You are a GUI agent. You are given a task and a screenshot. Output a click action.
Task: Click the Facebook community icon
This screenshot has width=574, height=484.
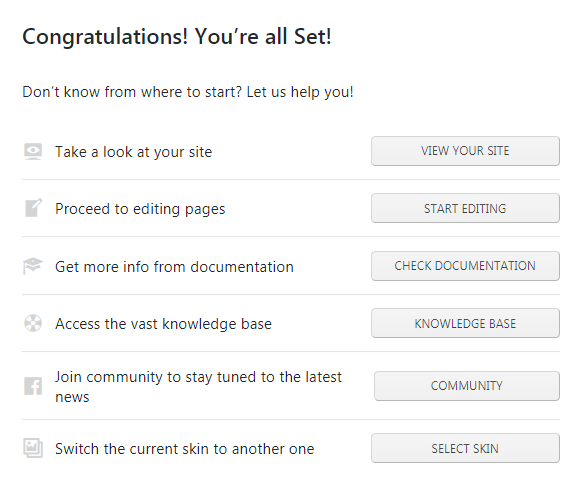click(x=33, y=386)
